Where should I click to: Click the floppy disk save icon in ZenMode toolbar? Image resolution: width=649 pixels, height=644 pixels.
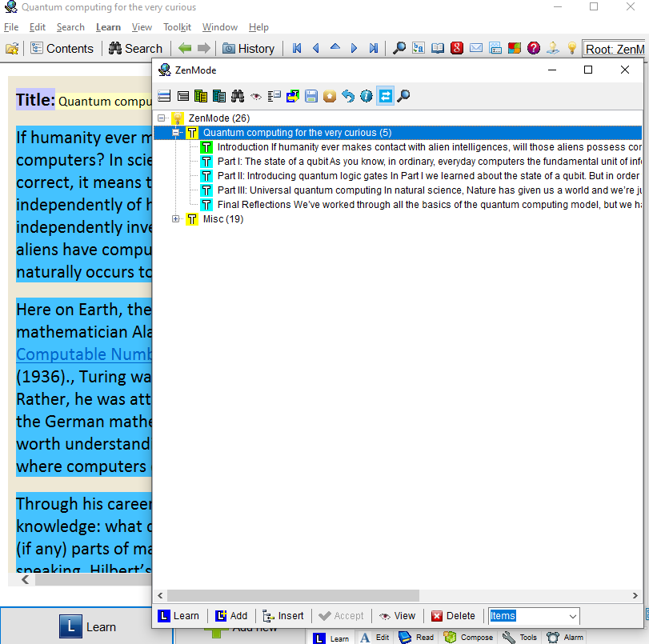point(310,96)
